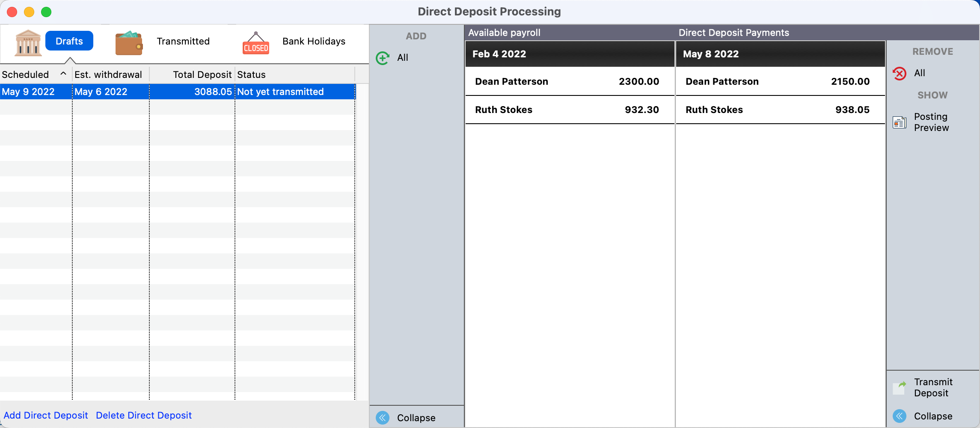980x428 pixels.
Task: Collapse the Direct Deposit Payments panel
Action: click(900, 416)
